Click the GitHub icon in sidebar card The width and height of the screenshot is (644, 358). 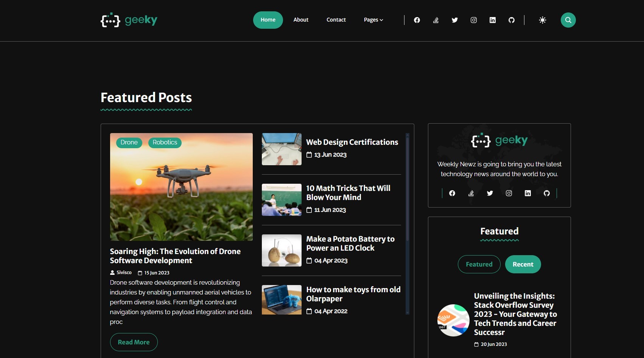546,193
